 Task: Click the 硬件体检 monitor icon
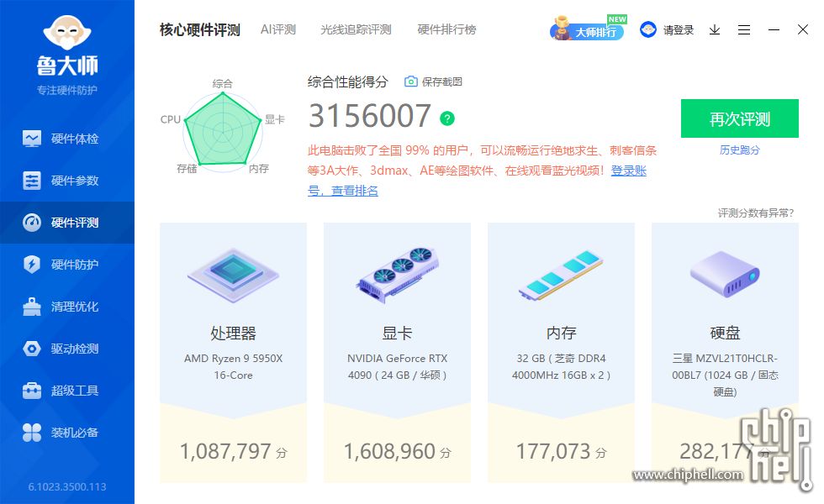coord(32,139)
